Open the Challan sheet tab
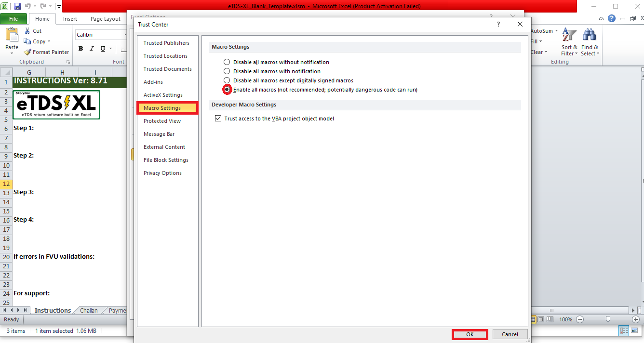Screen dimensions: 644x343 tap(88, 310)
